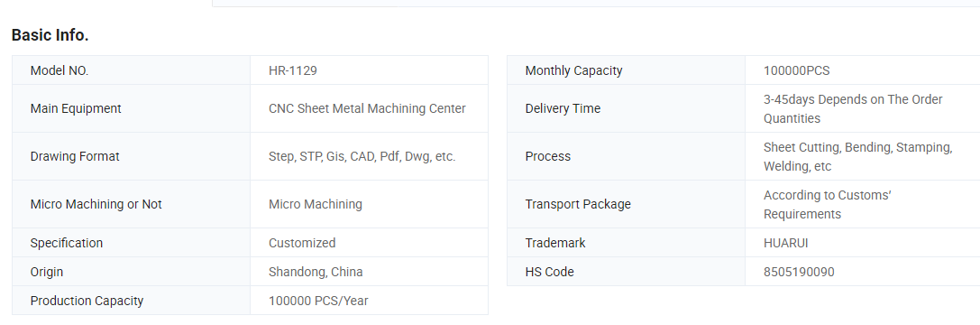Select the HUARUI trademark value

tap(785, 243)
